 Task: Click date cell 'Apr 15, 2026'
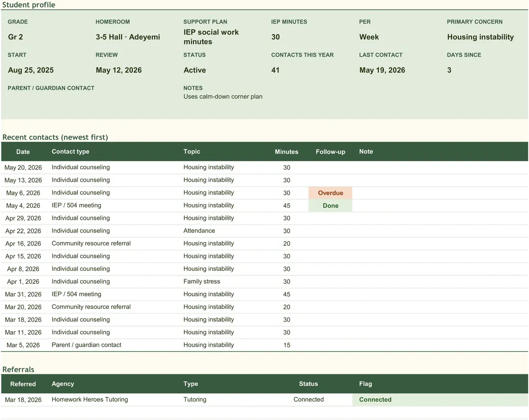pyautogui.click(x=23, y=256)
